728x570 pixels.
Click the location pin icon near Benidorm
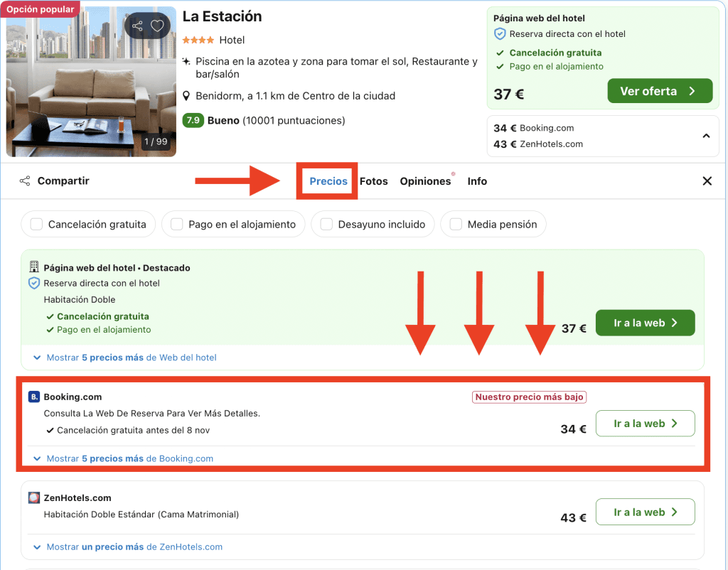187,96
